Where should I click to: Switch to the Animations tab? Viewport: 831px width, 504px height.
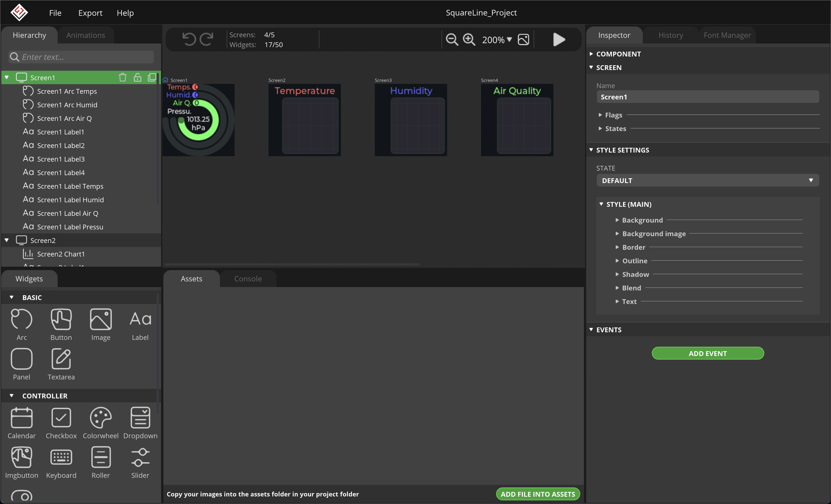[x=86, y=35]
